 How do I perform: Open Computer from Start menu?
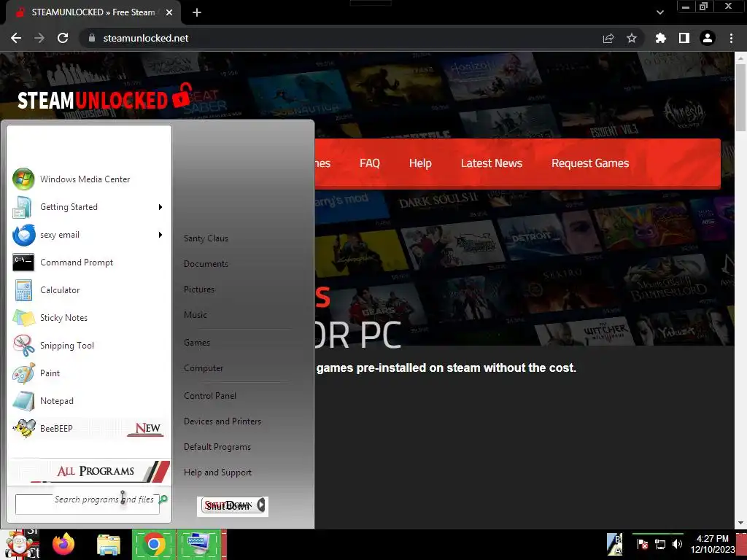(204, 368)
